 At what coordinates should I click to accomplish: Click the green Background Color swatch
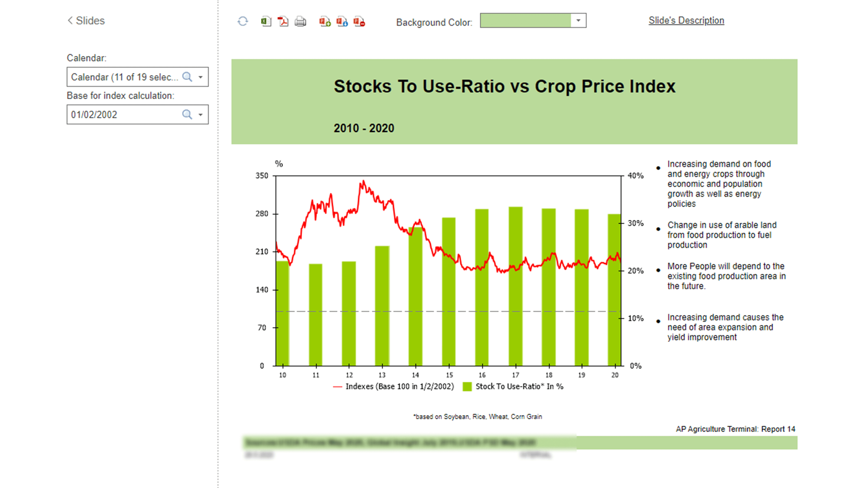525,21
